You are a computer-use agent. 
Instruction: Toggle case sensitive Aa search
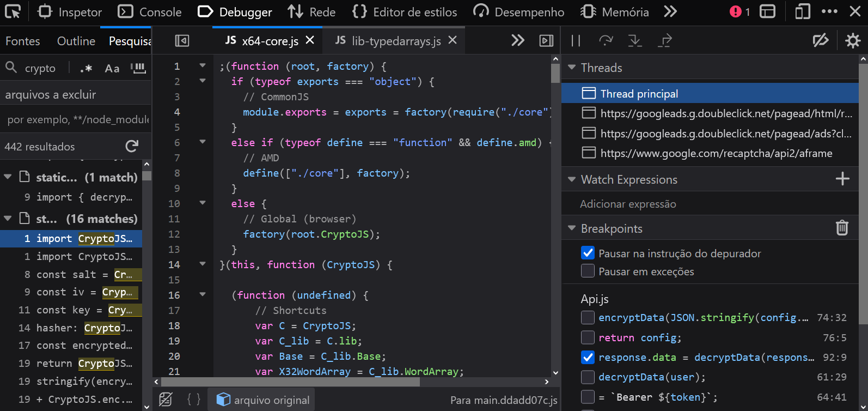pos(112,68)
